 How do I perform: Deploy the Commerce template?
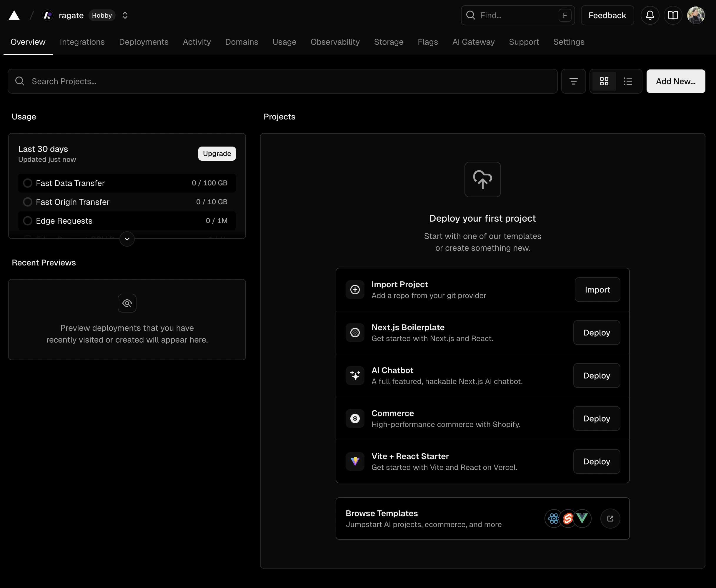(x=597, y=419)
